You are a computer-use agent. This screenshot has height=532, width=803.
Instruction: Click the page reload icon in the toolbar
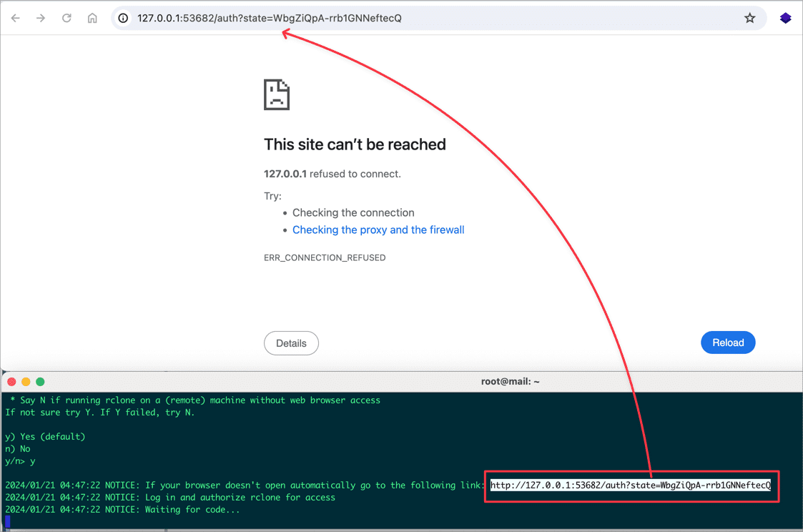[66, 18]
